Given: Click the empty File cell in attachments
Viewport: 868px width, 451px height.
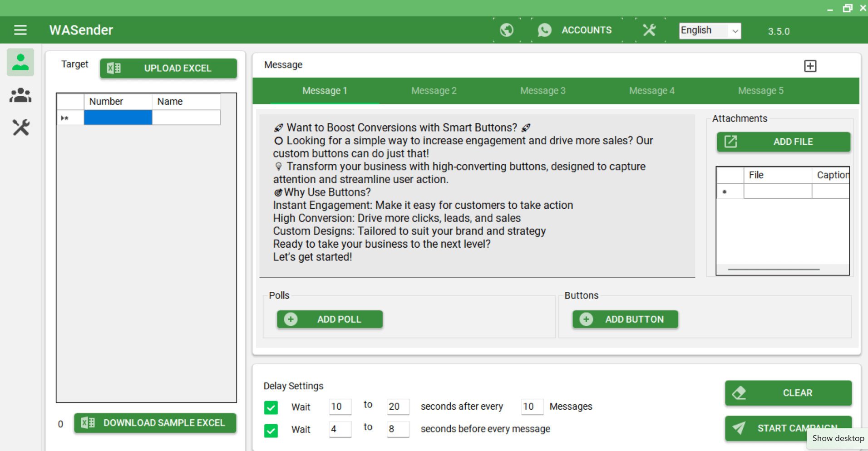Looking at the screenshot, I should [x=778, y=191].
